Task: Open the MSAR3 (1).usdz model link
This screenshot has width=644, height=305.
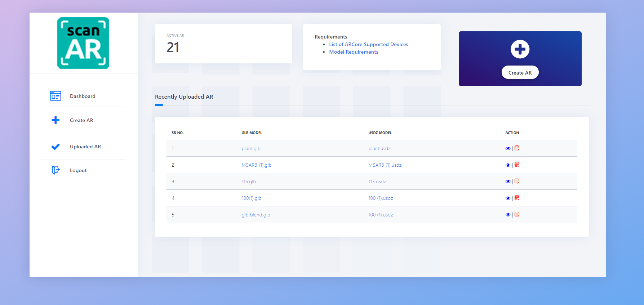Action: [385, 165]
